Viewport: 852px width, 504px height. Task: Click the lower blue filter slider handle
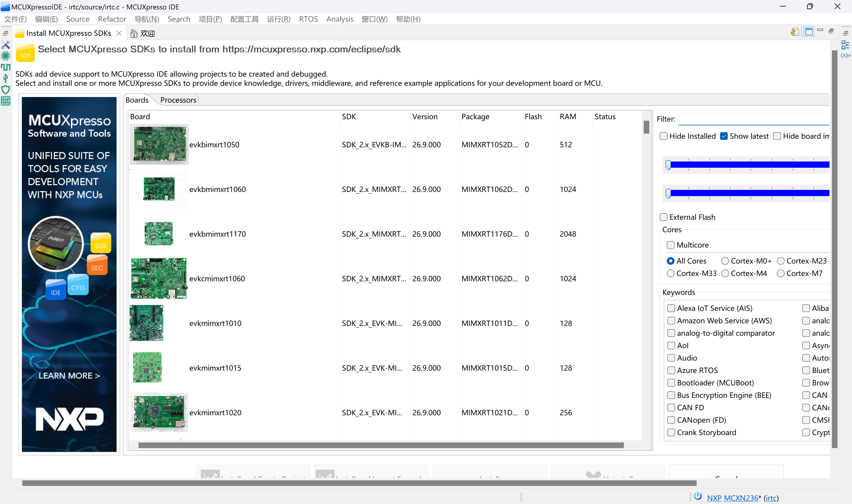[x=668, y=194]
